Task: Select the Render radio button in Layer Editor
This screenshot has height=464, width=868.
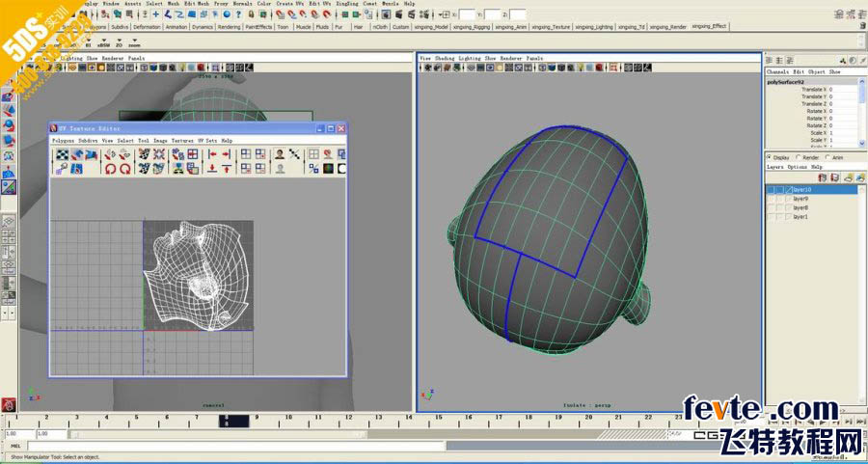Action: point(797,156)
